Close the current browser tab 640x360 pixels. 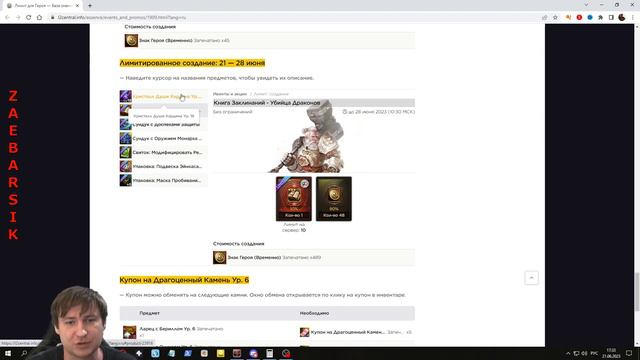(77, 6)
